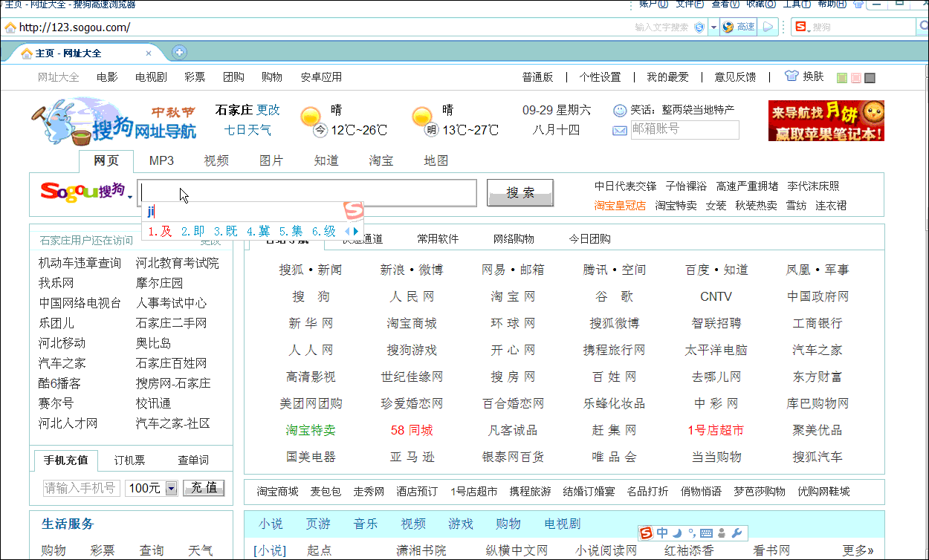
Task: Open the 淘宝皇冠店 link
Action: 620,206
